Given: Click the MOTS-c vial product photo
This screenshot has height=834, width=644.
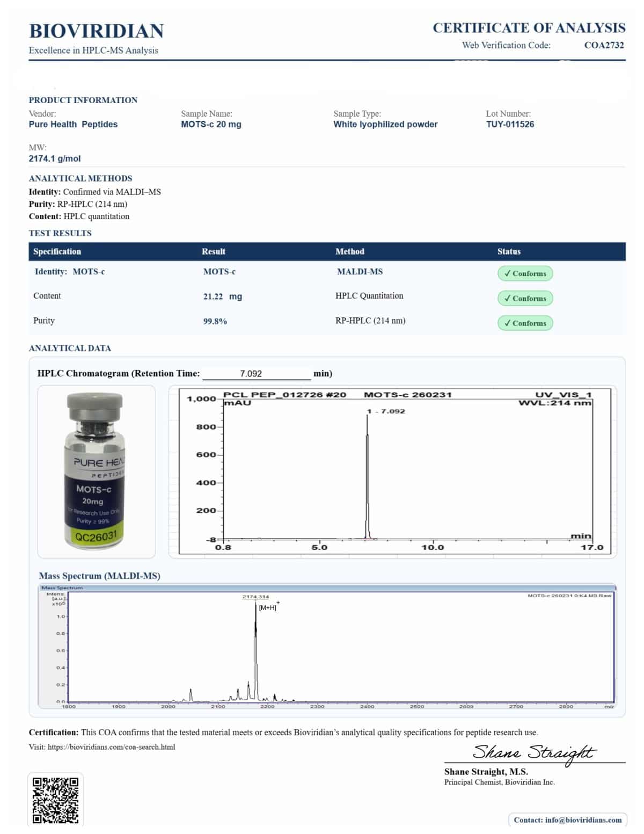Looking at the screenshot, I should 96,471.
